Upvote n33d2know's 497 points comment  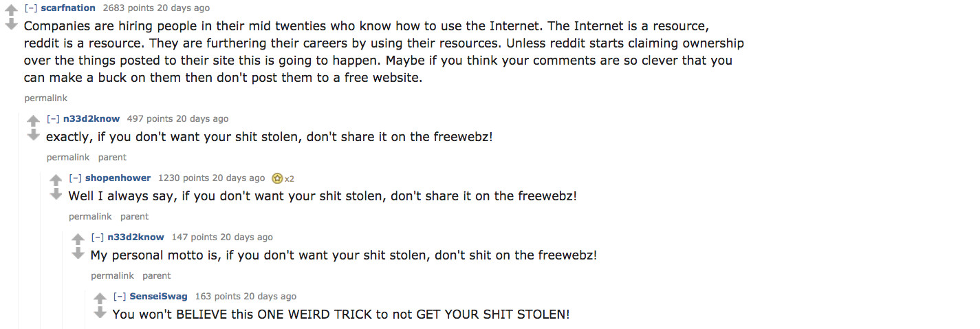pyautogui.click(x=33, y=120)
